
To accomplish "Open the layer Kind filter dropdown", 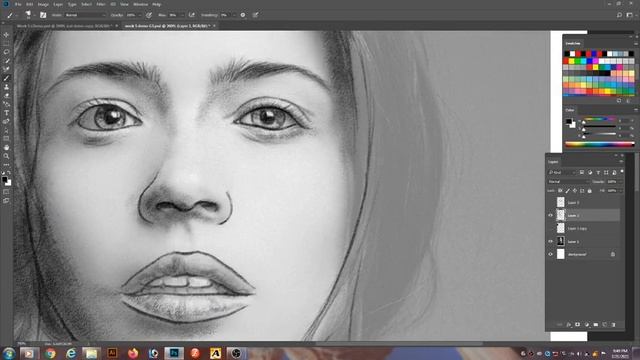I will pos(562,172).
